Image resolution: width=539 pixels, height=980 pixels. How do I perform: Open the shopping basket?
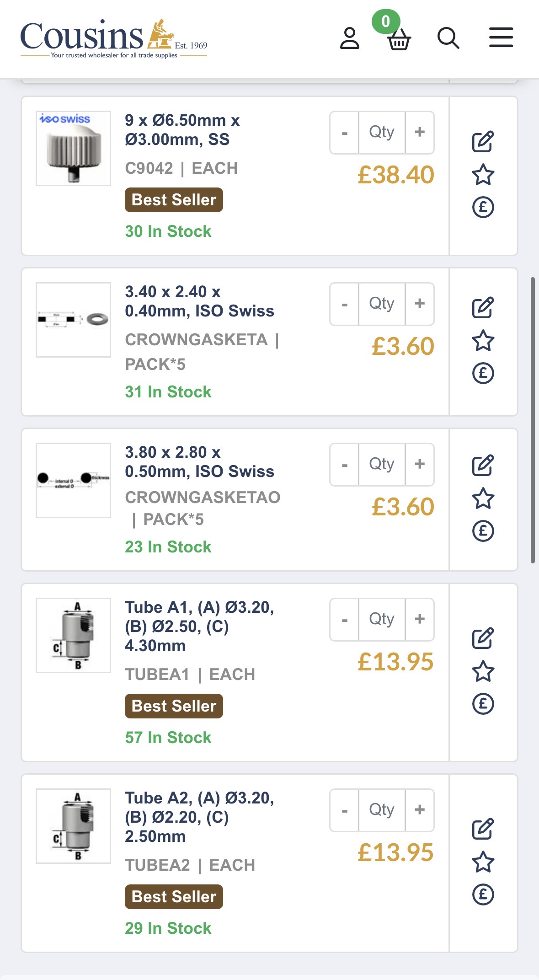(x=399, y=39)
